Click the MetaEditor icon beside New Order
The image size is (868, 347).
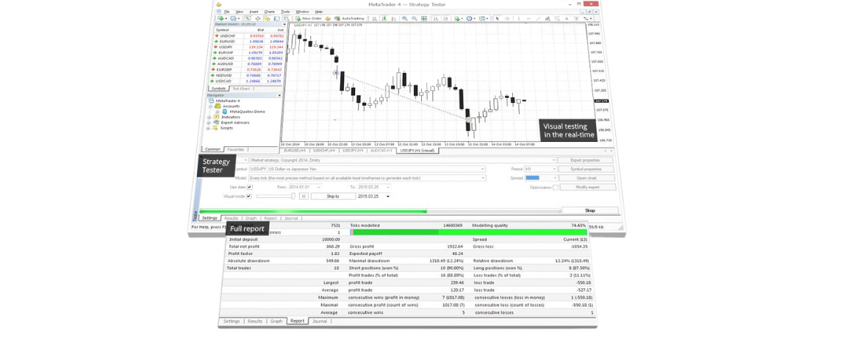(x=328, y=18)
